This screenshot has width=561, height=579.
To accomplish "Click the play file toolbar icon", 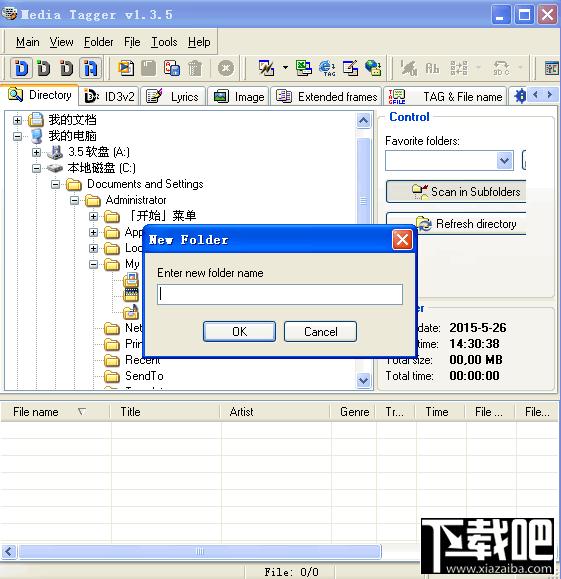I will pos(126,68).
